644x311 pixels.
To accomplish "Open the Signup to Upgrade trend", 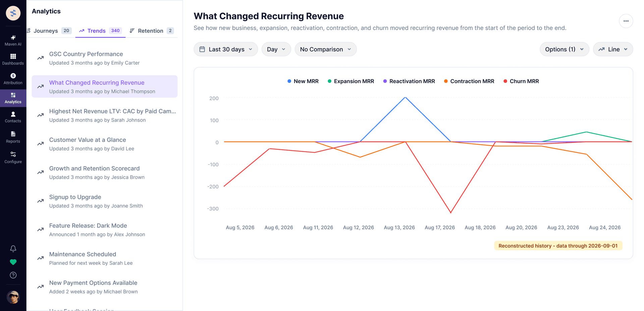I will point(105,201).
